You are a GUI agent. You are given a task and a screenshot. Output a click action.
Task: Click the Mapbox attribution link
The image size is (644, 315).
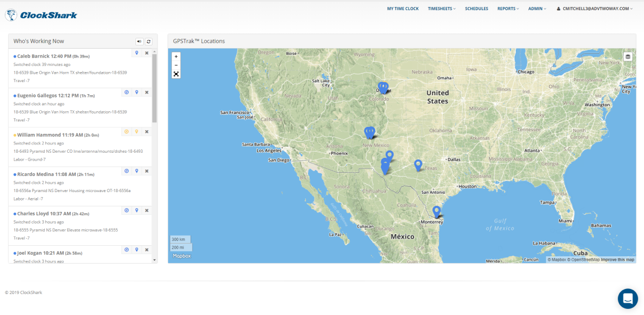point(557,260)
